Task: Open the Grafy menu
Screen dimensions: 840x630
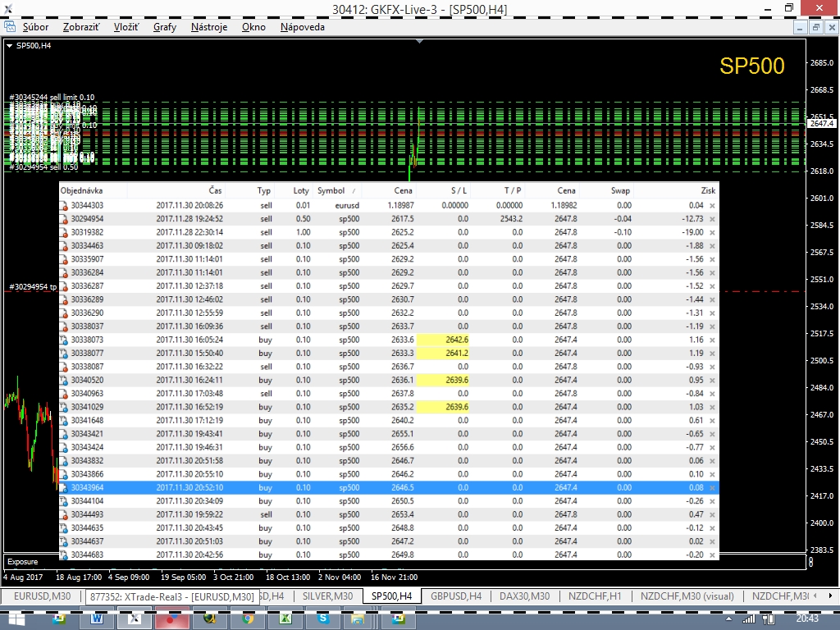Action: point(164,27)
